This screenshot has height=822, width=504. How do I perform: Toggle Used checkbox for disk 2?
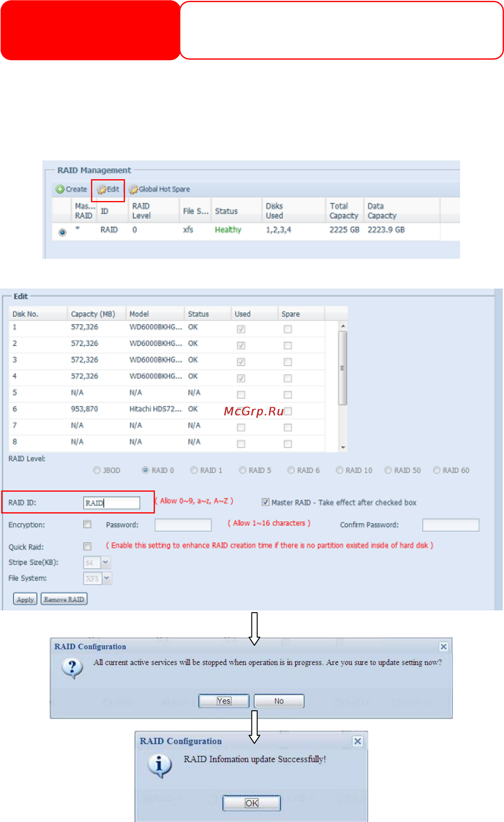tap(241, 345)
